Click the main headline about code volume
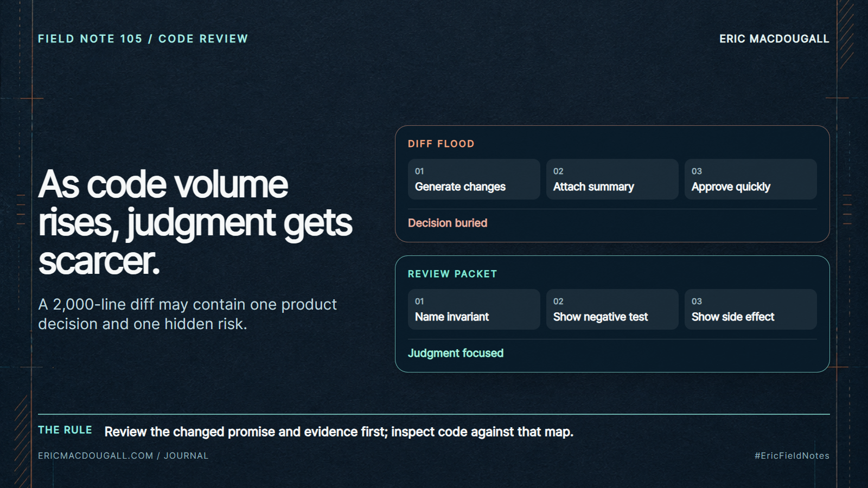868x488 pixels. coord(195,222)
